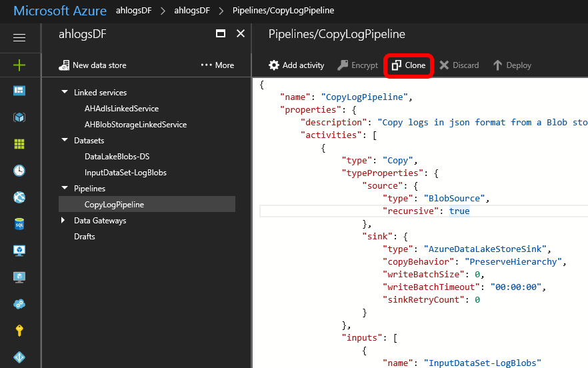Click the "PreserveHierarchy" value in JSON
This screenshot has width=588, height=368.
point(513,262)
